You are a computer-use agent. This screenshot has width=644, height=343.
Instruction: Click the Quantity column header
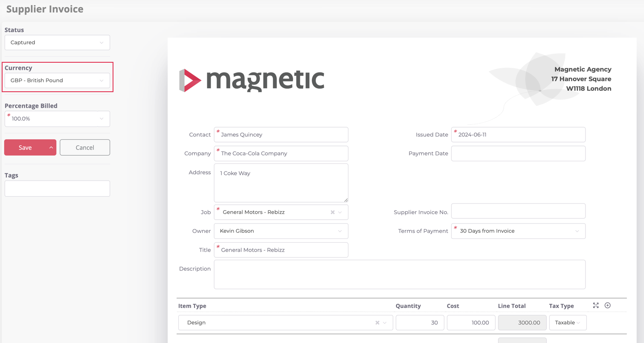click(408, 306)
